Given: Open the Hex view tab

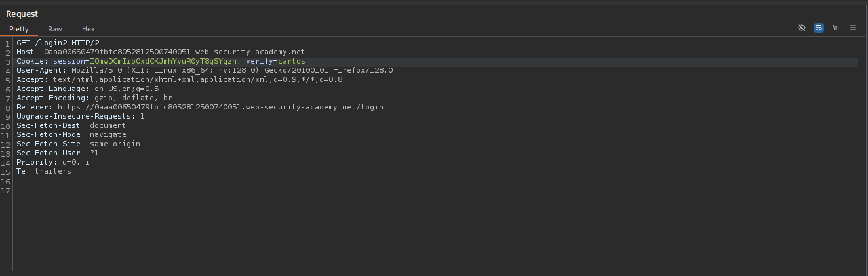Looking at the screenshot, I should click(x=89, y=29).
